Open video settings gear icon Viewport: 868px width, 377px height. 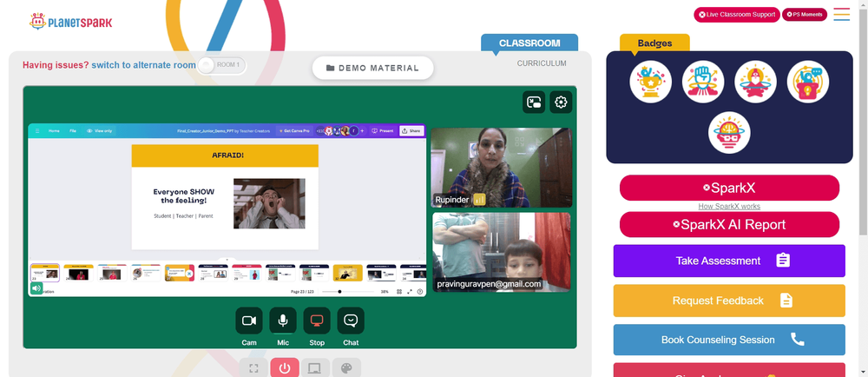point(561,103)
